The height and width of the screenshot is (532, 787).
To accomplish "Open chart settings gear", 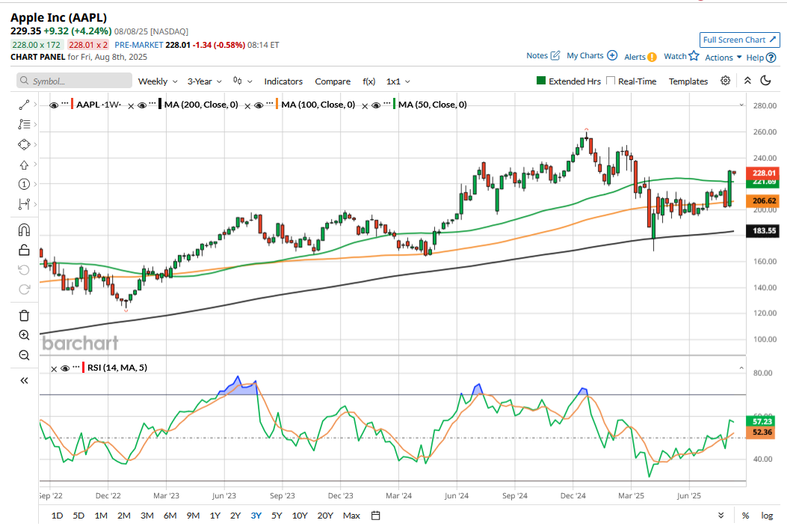I will 725,81.
